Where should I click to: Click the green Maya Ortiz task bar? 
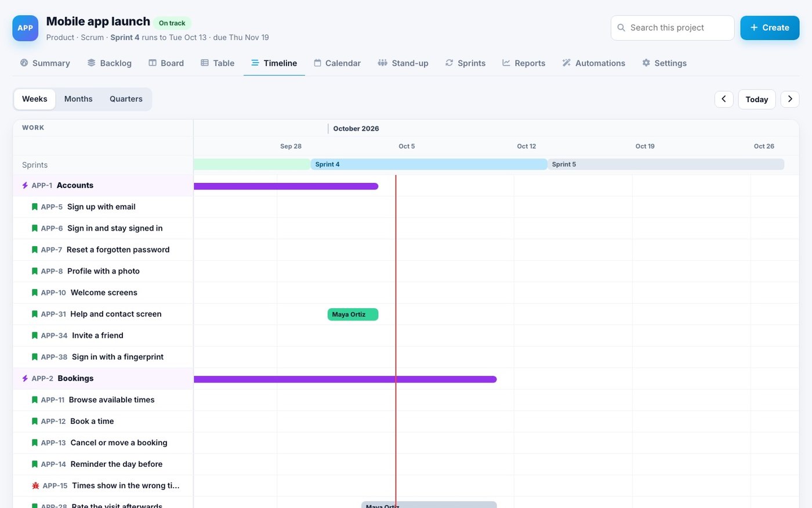tap(353, 315)
